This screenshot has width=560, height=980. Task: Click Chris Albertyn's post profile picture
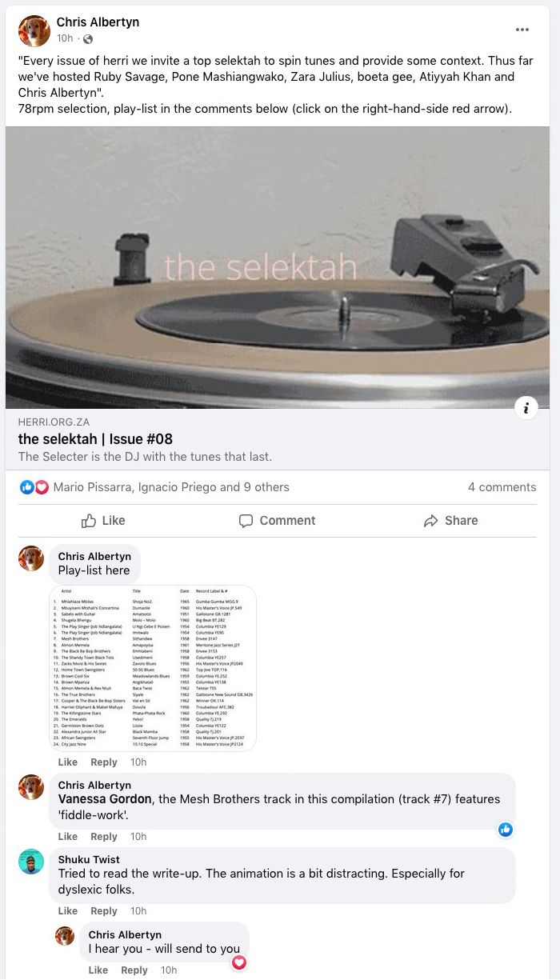coord(34,30)
